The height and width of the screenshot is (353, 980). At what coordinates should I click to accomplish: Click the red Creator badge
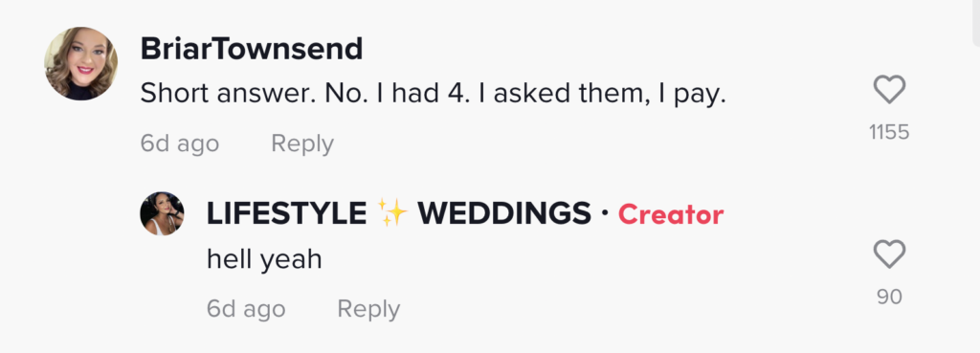pyautogui.click(x=671, y=215)
